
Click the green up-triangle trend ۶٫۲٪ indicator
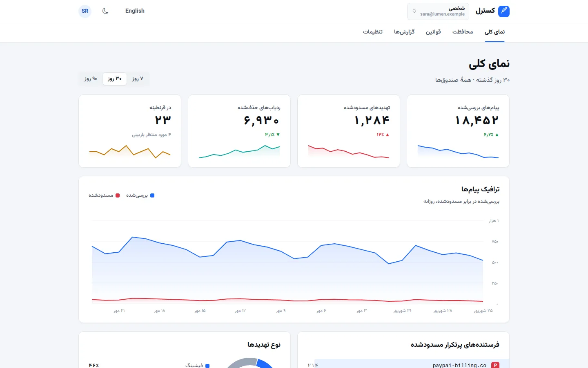tap(491, 135)
